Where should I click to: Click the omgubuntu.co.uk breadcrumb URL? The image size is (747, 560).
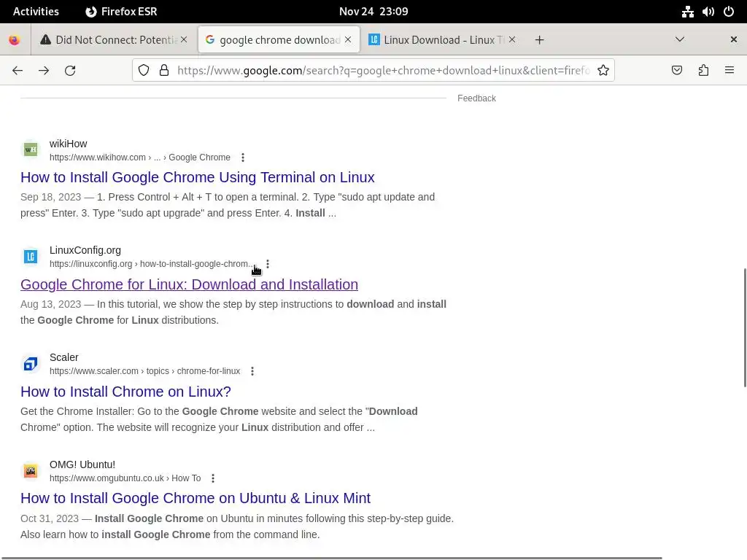125,478
